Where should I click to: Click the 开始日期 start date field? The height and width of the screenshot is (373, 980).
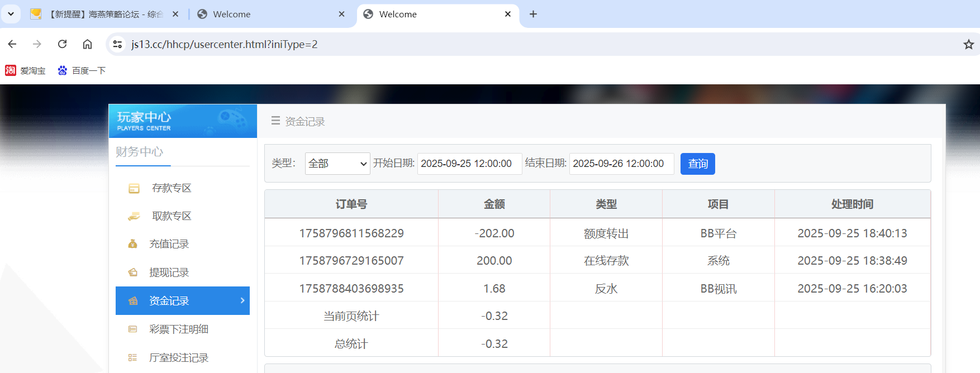click(x=469, y=164)
